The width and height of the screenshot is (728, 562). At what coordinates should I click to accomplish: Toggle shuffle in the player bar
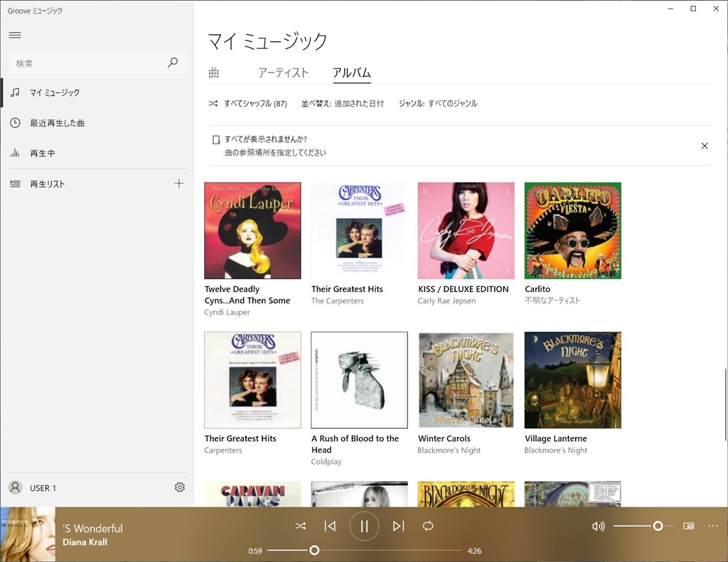(301, 526)
